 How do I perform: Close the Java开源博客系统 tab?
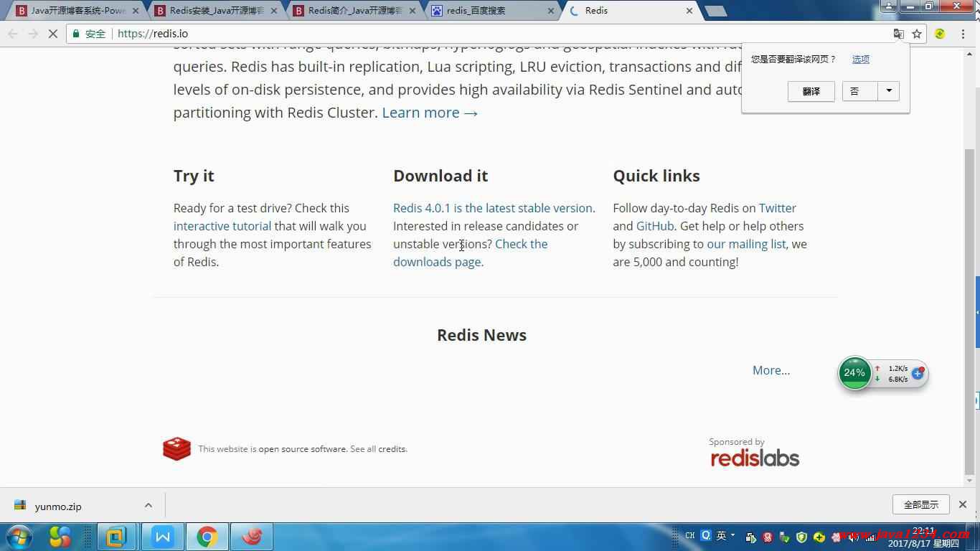point(136,11)
